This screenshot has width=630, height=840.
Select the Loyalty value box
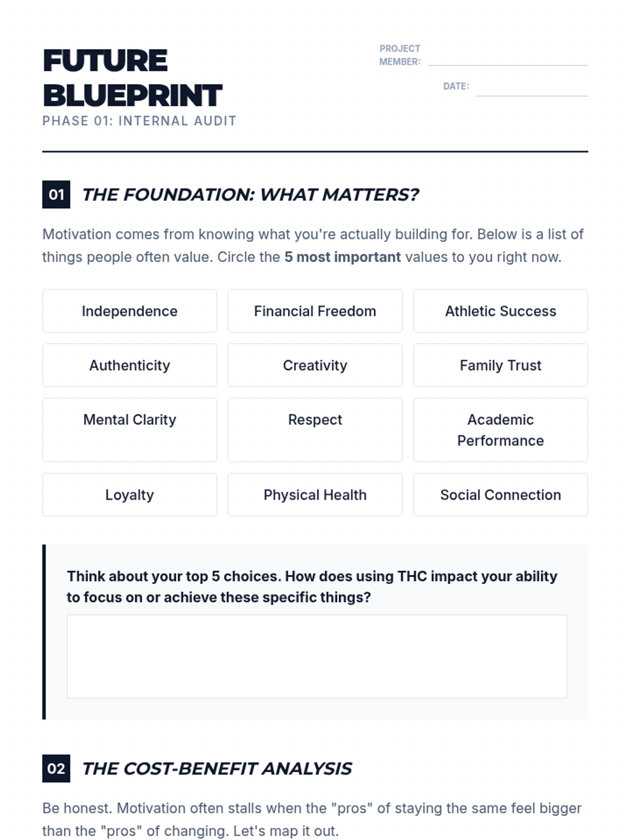(x=129, y=495)
